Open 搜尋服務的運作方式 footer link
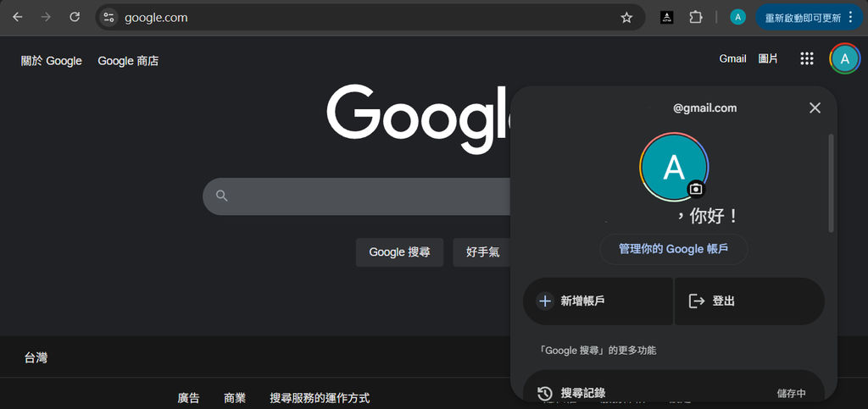 click(320, 398)
